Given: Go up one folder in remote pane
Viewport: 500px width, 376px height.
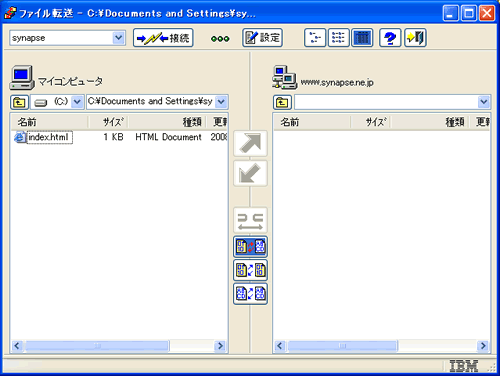Looking at the screenshot, I should tap(282, 102).
